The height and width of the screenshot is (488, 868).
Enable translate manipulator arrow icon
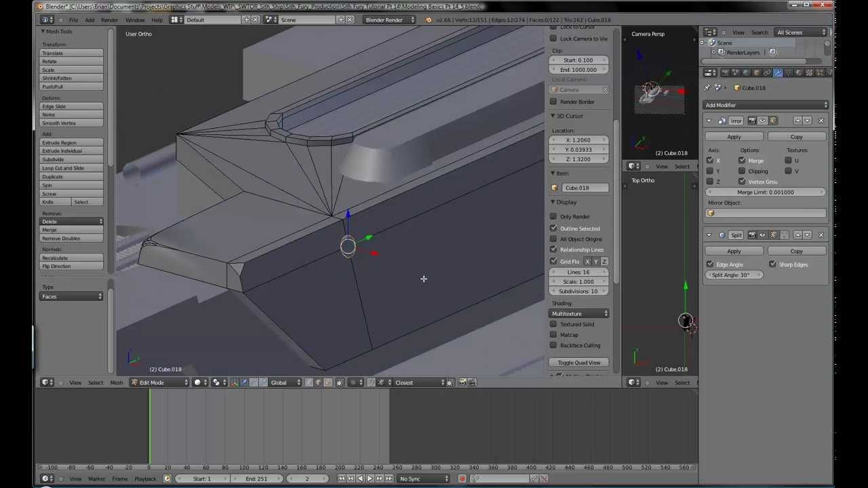243,382
